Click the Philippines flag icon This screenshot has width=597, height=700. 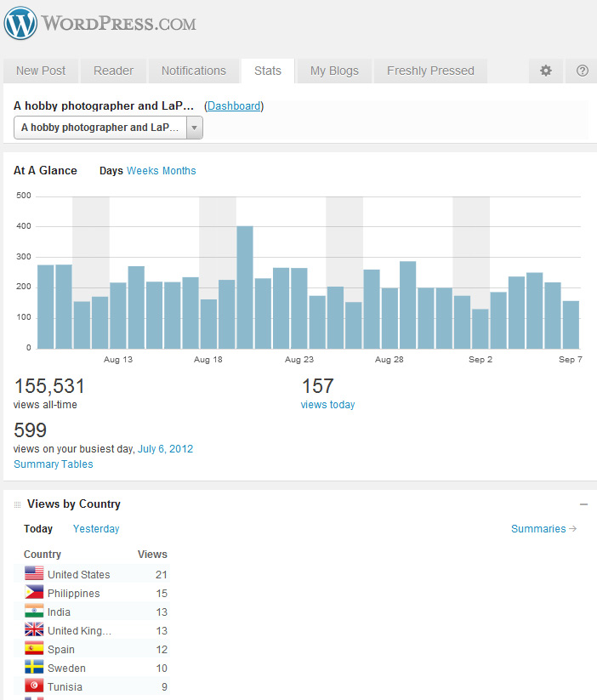pyautogui.click(x=34, y=593)
